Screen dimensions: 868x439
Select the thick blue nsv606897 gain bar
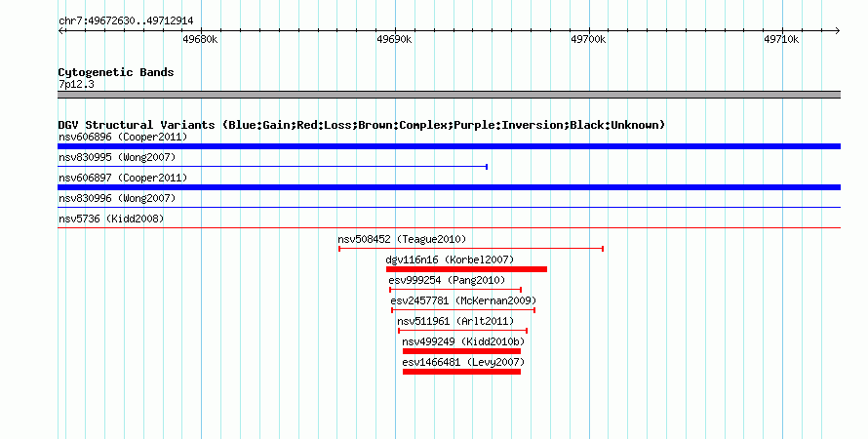click(x=449, y=187)
